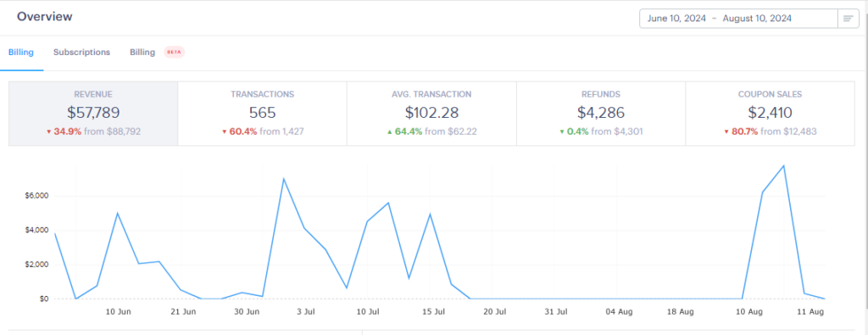This screenshot has height=335, width=868.
Task: Click the red down arrow beside 34.9%
Action: tap(48, 131)
